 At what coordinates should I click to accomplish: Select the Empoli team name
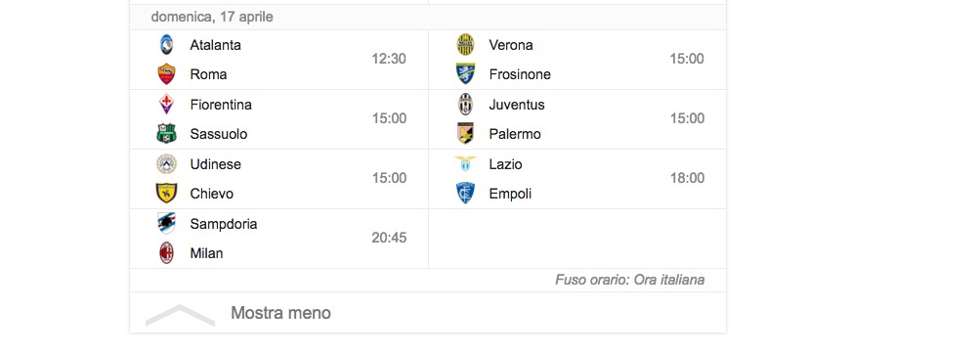(510, 194)
